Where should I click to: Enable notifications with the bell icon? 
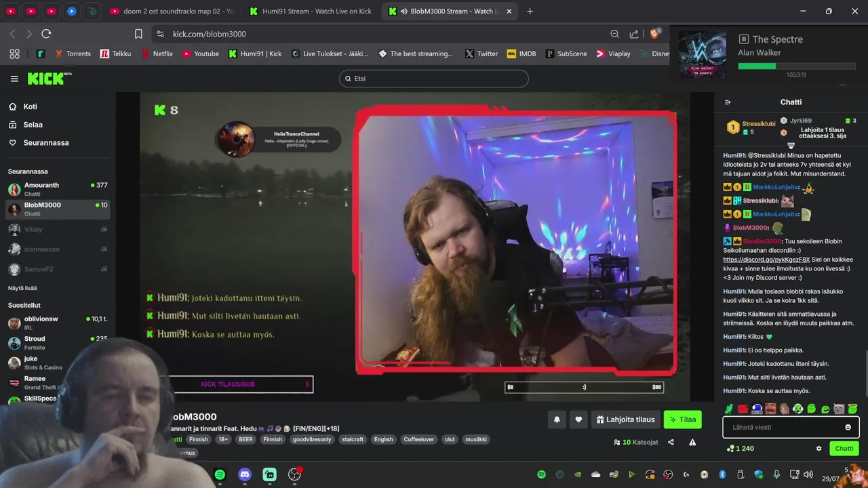pos(557,420)
